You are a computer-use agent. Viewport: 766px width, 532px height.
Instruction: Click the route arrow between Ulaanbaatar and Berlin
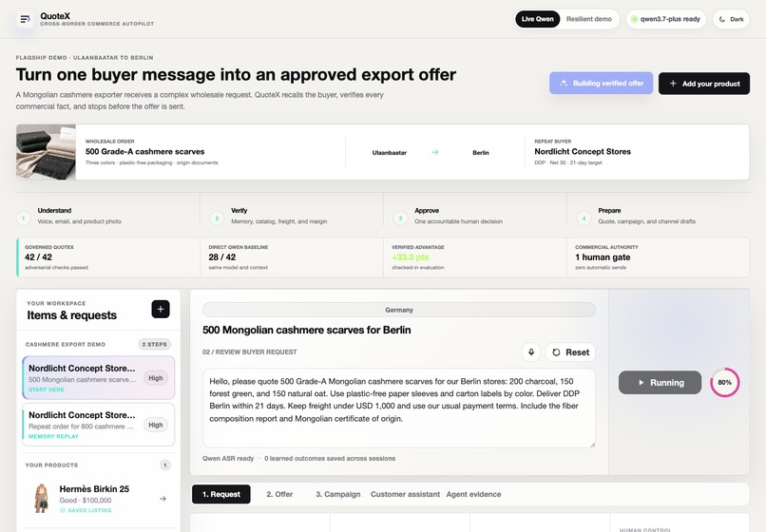(x=434, y=152)
